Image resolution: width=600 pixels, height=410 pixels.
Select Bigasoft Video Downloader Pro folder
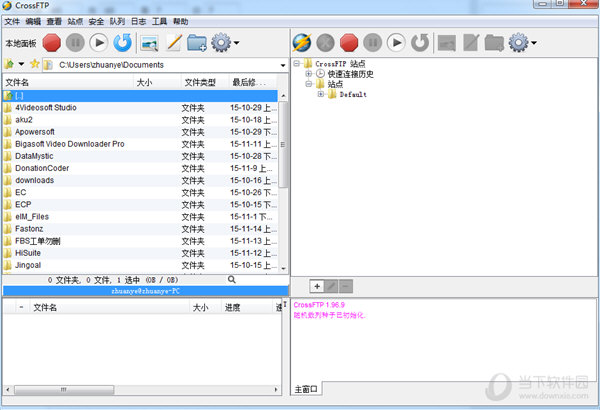(x=140, y=144)
